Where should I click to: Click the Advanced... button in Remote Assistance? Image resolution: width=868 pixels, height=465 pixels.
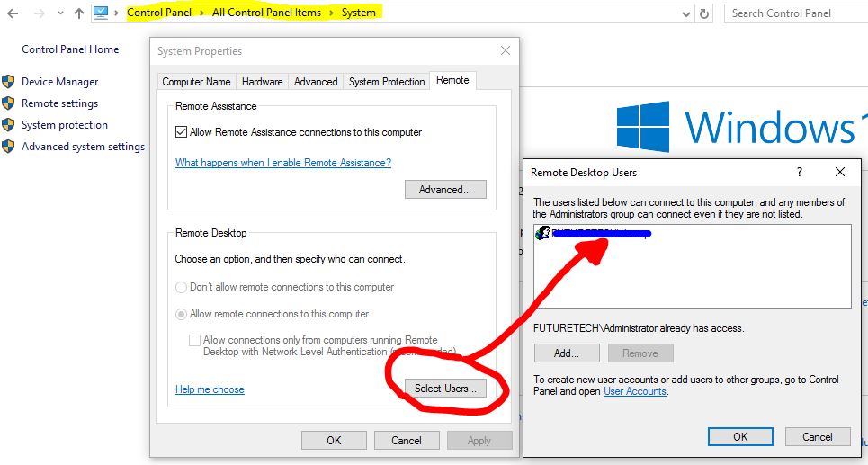(x=445, y=189)
